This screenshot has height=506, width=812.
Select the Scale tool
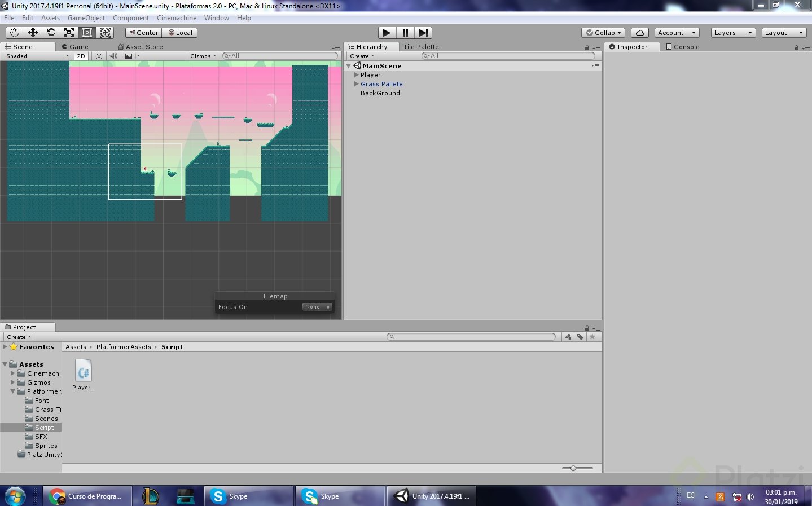point(69,33)
